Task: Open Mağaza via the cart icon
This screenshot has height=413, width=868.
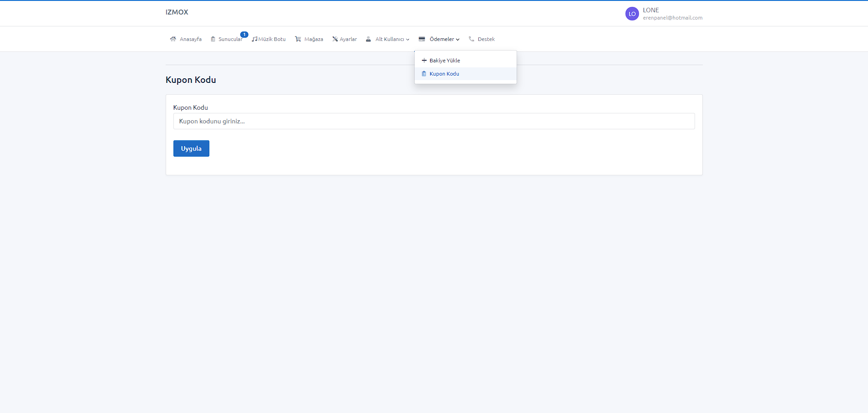Action: [x=298, y=39]
